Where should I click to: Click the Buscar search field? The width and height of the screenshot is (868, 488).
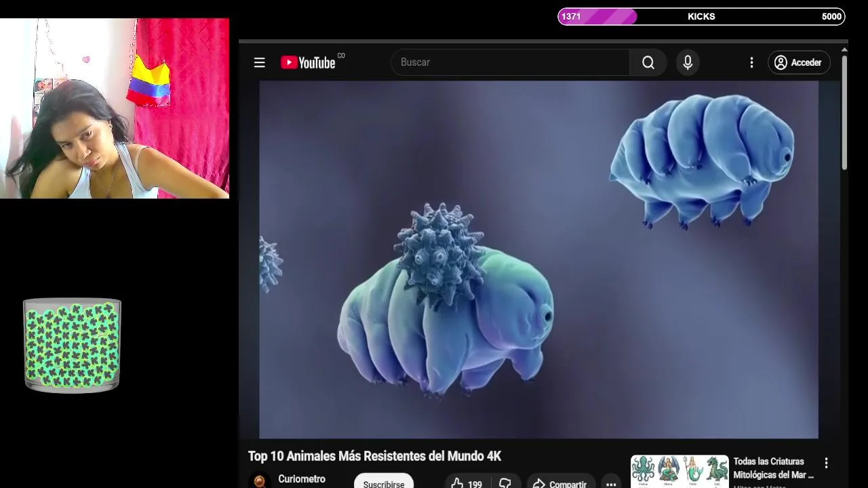(x=510, y=62)
